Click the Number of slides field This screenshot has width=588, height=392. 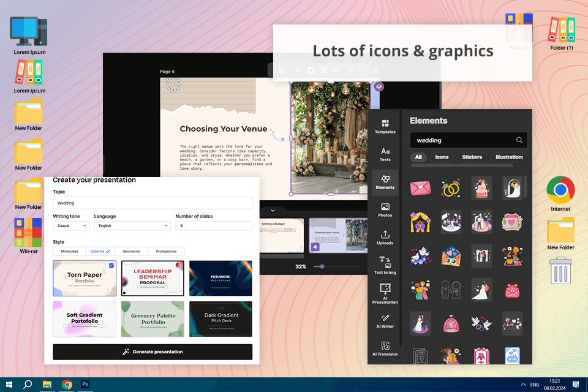(214, 225)
